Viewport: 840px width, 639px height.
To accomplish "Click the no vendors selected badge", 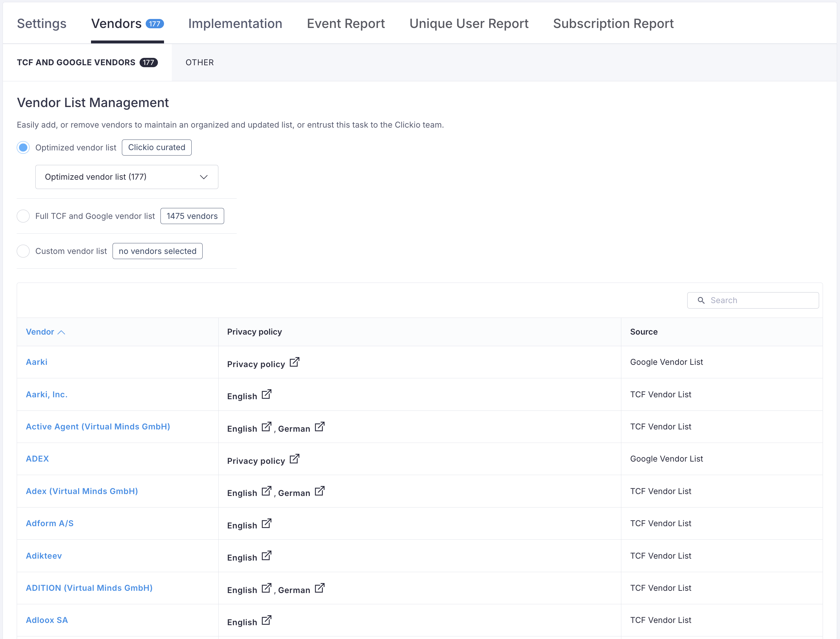I will tap(158, 251).
